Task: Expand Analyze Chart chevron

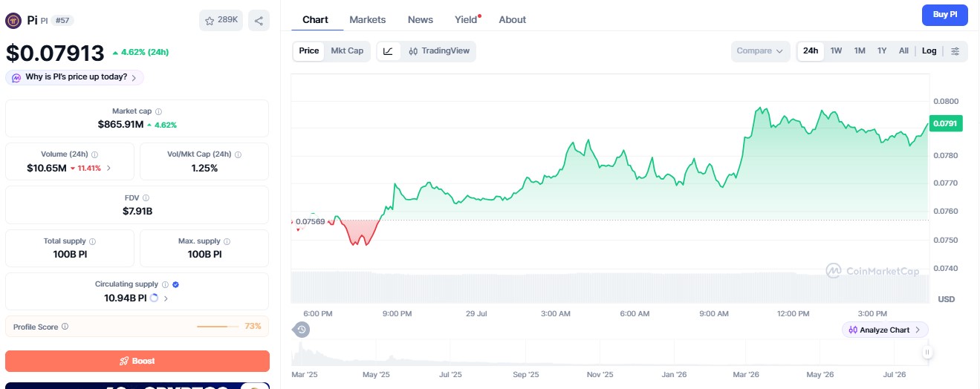Action: pos(918,330)
